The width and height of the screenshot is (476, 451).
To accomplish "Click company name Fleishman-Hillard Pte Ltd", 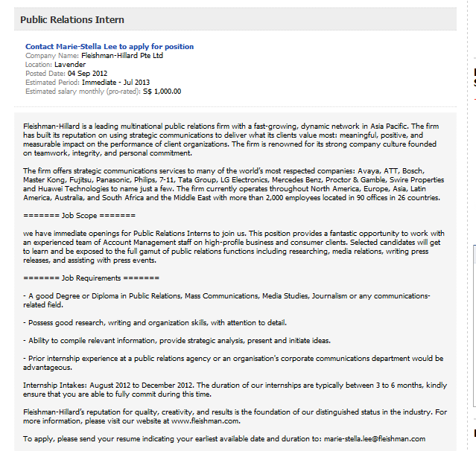I will [122, 56].
